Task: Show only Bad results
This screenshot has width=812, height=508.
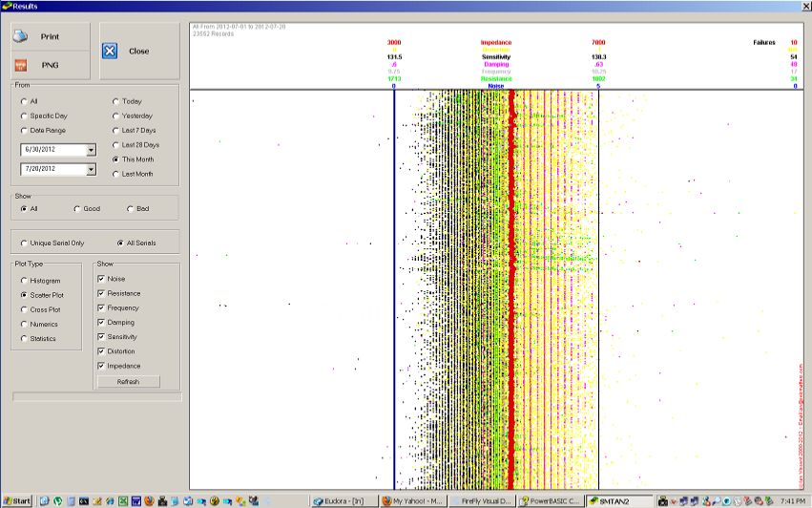Action: 130,209
